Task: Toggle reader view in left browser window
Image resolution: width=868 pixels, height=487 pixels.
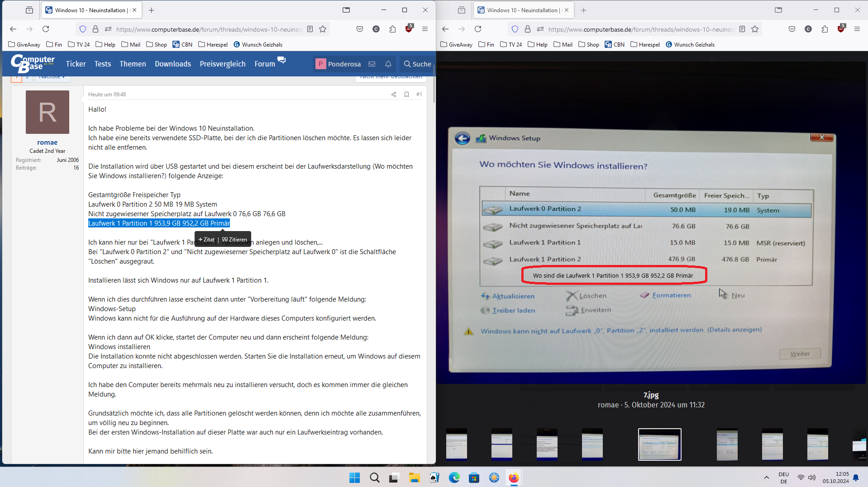Action: (310, 29)
